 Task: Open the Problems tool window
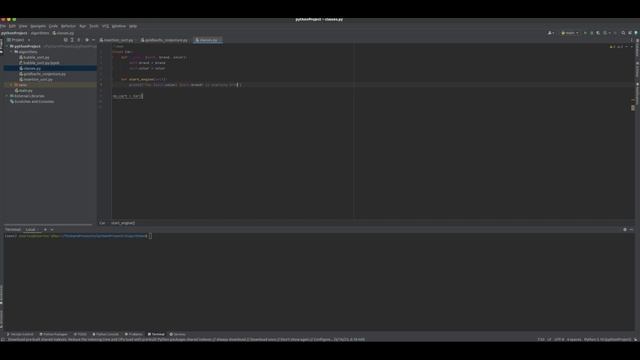click(x=134, y=334)
